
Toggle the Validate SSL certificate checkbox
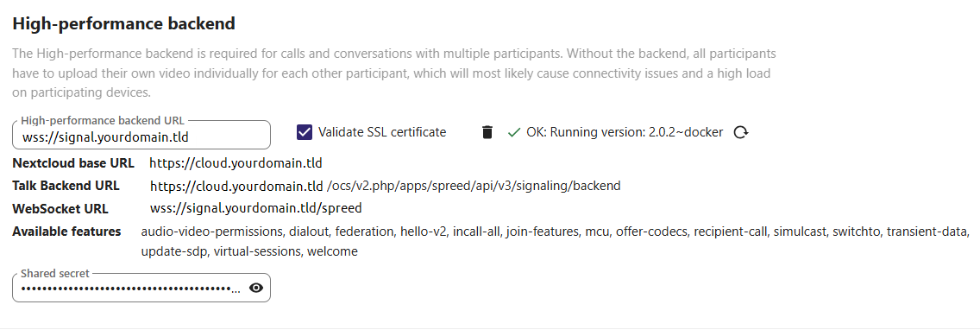[x=305, y=132]
